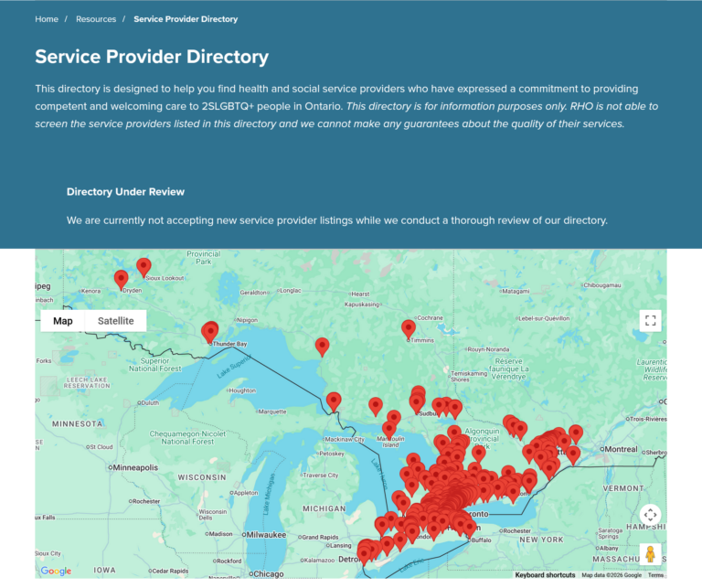Open the map Terms link

point(655,575)
